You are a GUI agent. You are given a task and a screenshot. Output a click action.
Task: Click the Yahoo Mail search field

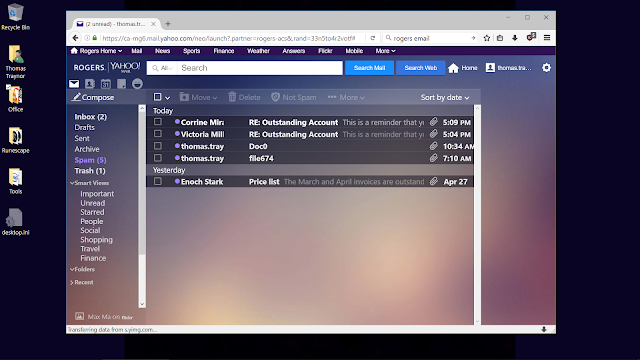260,68
